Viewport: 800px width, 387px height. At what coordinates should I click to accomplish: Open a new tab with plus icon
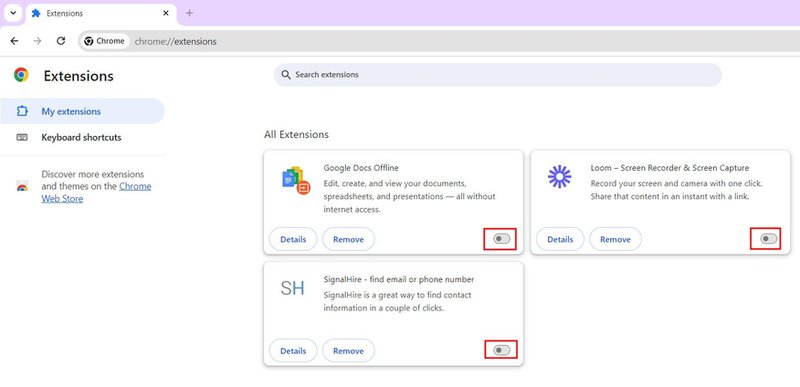tap(189, 13)
